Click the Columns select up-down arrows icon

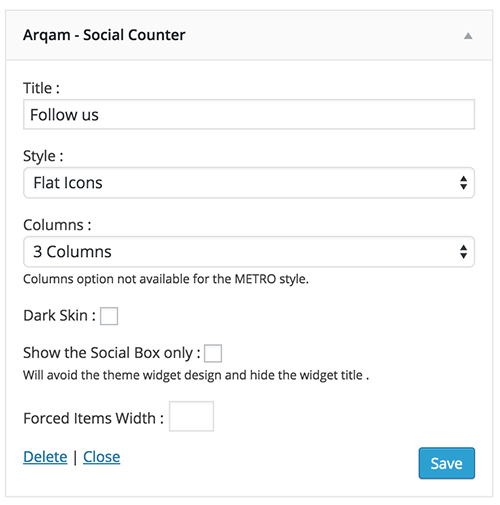[463, 252]
